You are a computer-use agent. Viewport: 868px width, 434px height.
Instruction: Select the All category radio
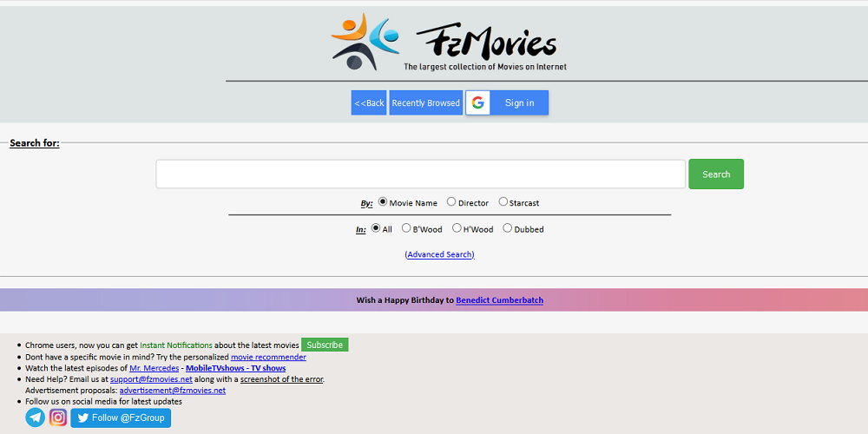pos(376,228)
